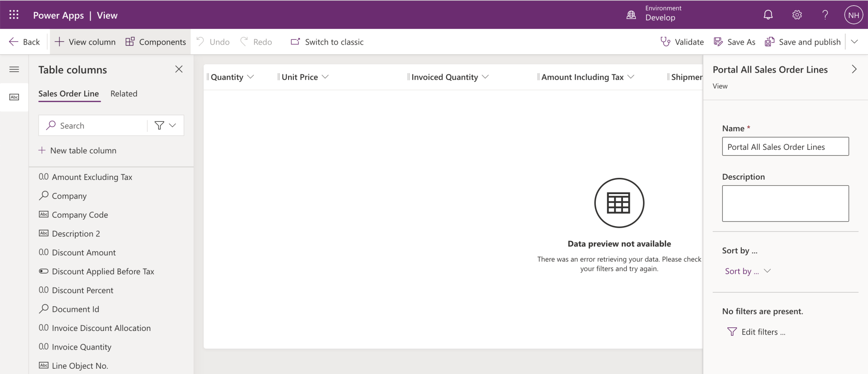Open the notifications bell

(768, 15)
